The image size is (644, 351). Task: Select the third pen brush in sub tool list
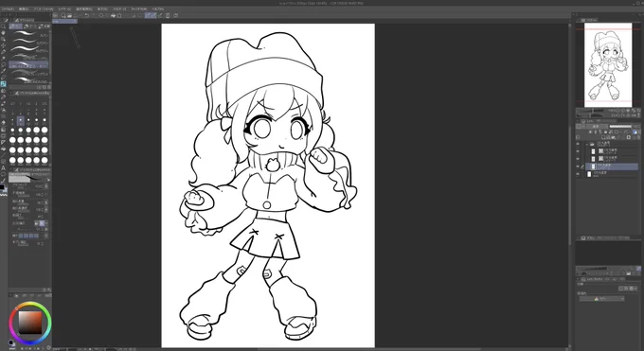pyautogui.click(x=28, y=49)
